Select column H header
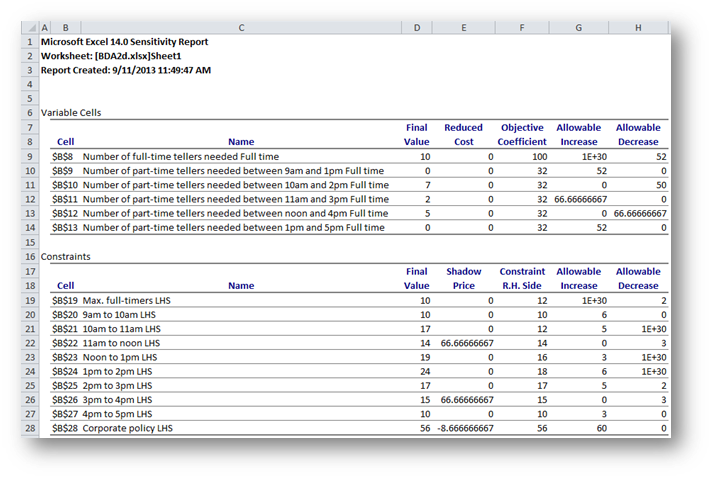This screenshot has height=480, width=713. pyautogui.click(x=638, y=28)
